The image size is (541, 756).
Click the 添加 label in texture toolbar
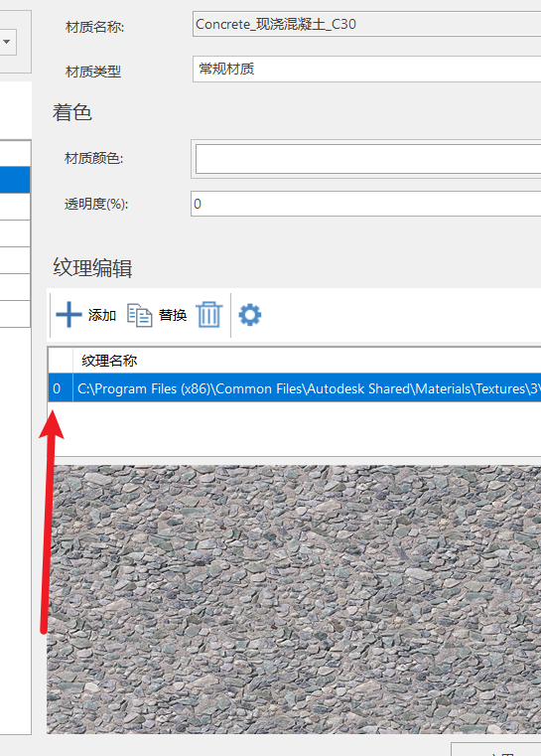click(102, 315)
